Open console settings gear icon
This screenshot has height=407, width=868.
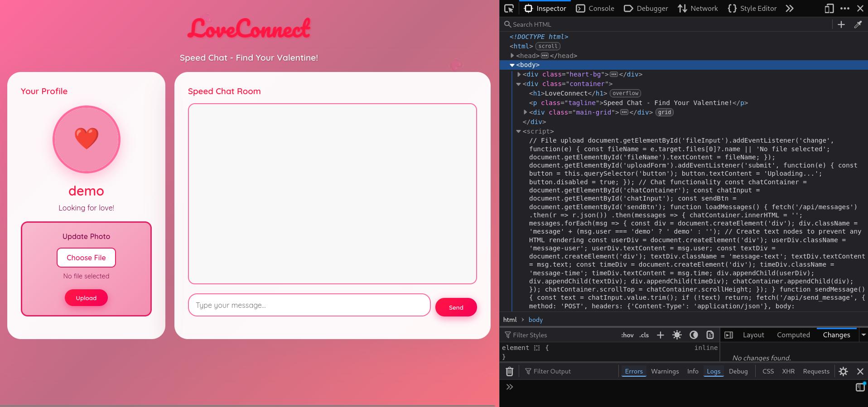coord(843,372)
